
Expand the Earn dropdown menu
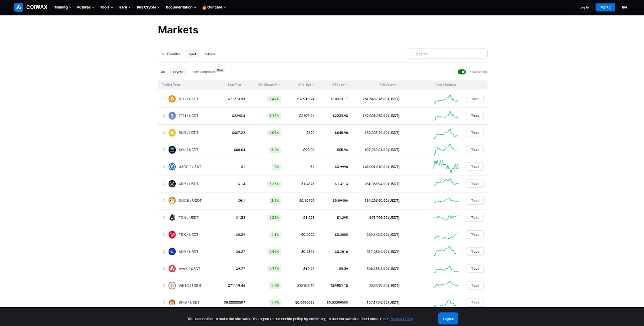(125, 7)
